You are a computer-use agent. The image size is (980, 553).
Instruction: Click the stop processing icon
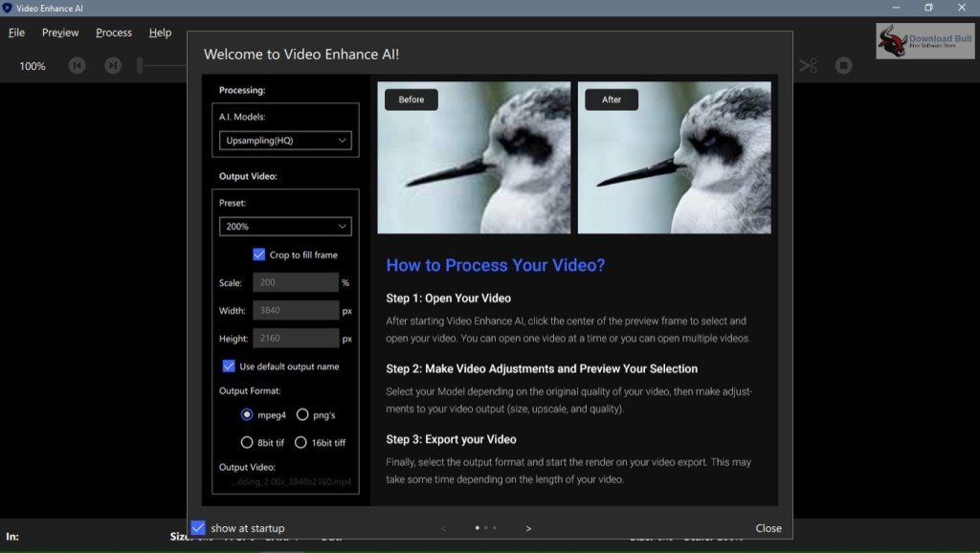pyautogui.click(x=843, y=66)
